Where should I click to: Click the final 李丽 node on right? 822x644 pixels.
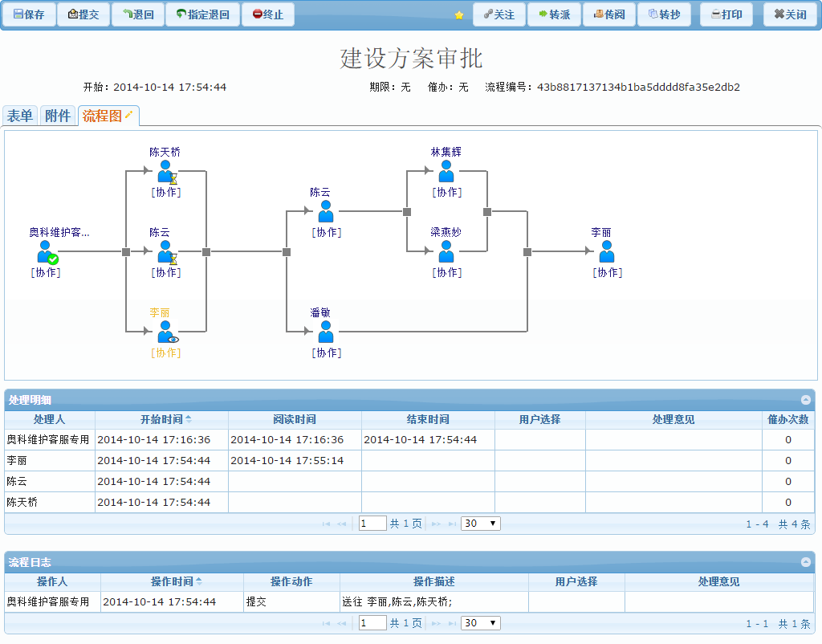606,251
